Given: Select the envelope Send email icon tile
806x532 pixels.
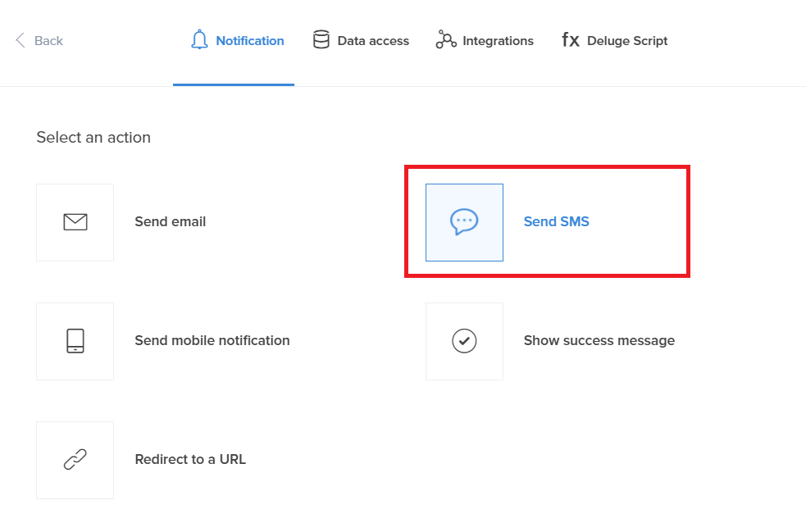Looking at the screenshot, I should (75, 222).
